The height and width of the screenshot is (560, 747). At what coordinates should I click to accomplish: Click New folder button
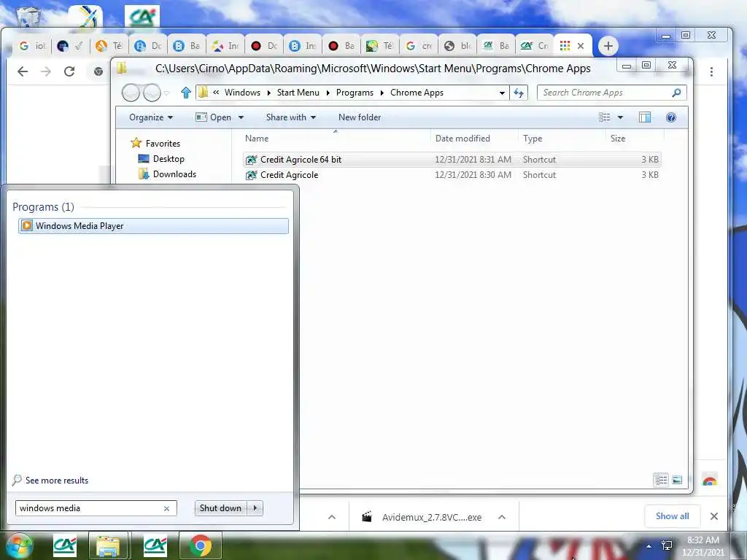pyautogui.click(x=360, y=117)
